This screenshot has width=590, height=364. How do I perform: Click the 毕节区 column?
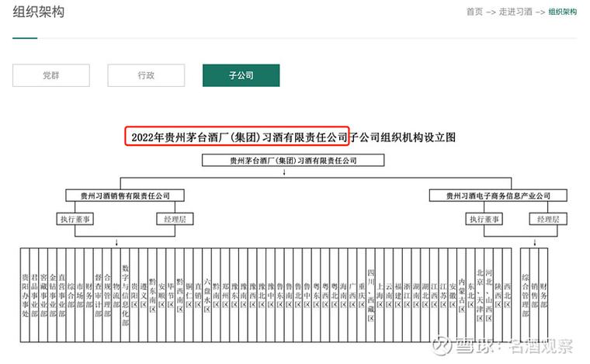pos(171,295)
